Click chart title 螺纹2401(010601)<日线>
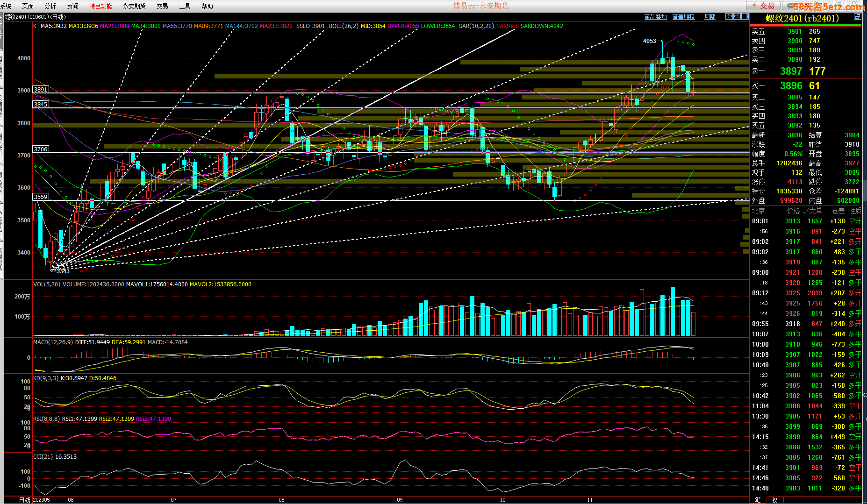Image resolution: width=867 pixels, height=504 pixels. pos(36,17)
